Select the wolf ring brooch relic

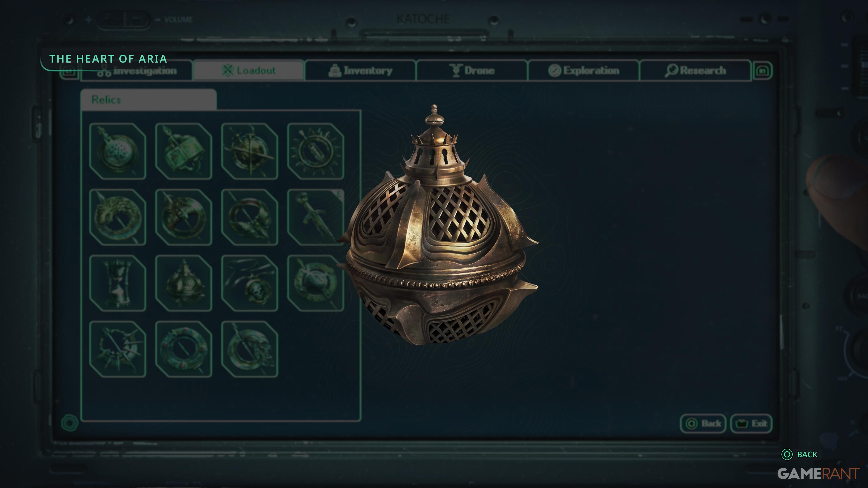118,217
